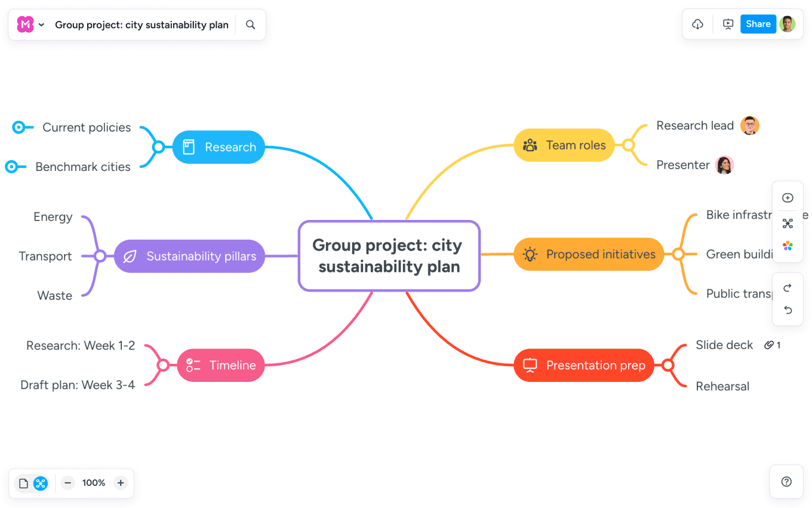812x508 pixels.
Task: Expand the collapsed Benchmark cities node
Action: point(11,167)
